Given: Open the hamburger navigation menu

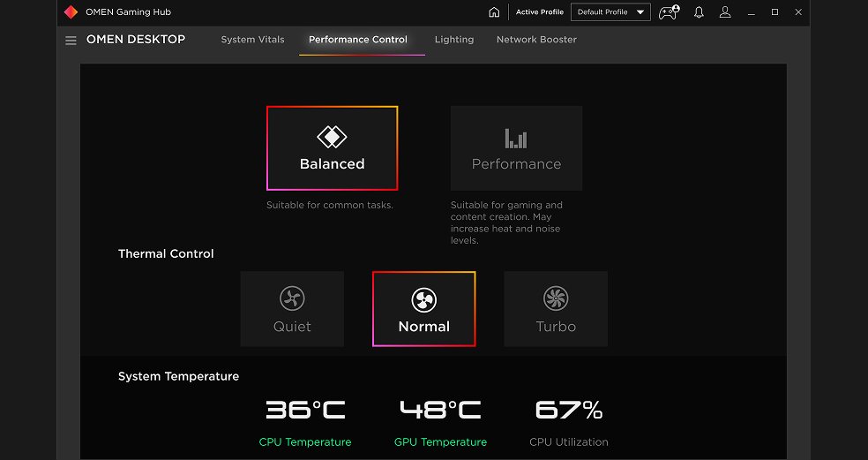Looking at the screenshot, I should (x=71, y=41).
